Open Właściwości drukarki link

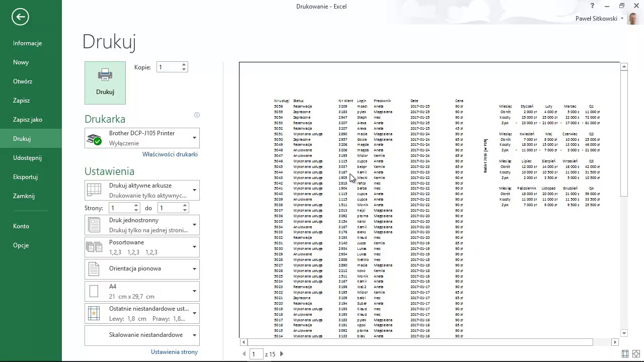click(170, 154)
